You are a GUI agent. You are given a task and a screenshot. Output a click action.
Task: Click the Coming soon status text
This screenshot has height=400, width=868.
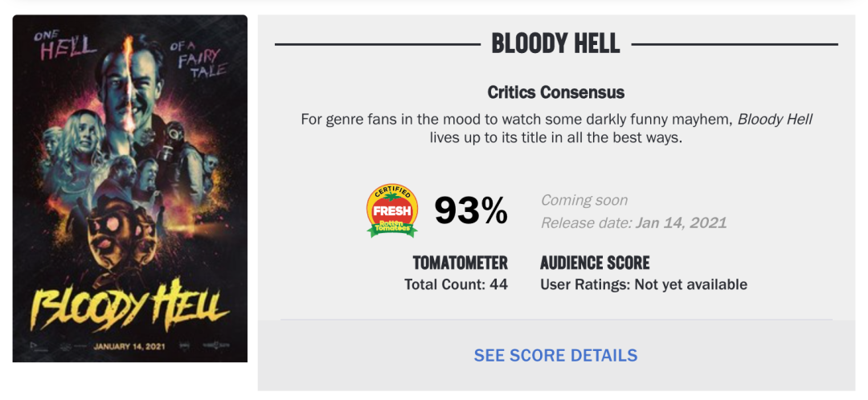[584, 200]
